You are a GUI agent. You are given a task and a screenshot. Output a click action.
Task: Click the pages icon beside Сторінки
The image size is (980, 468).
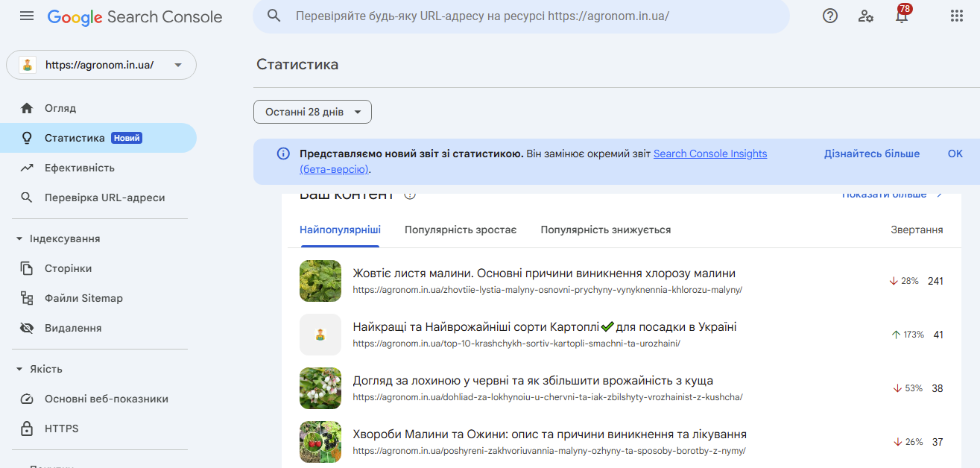click(27, 268)
